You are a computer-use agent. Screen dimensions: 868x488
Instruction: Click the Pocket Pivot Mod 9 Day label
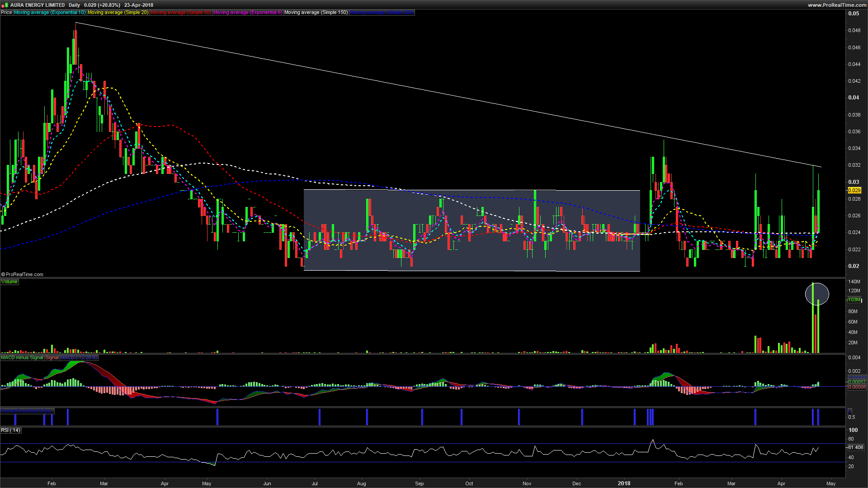point(27,411)
